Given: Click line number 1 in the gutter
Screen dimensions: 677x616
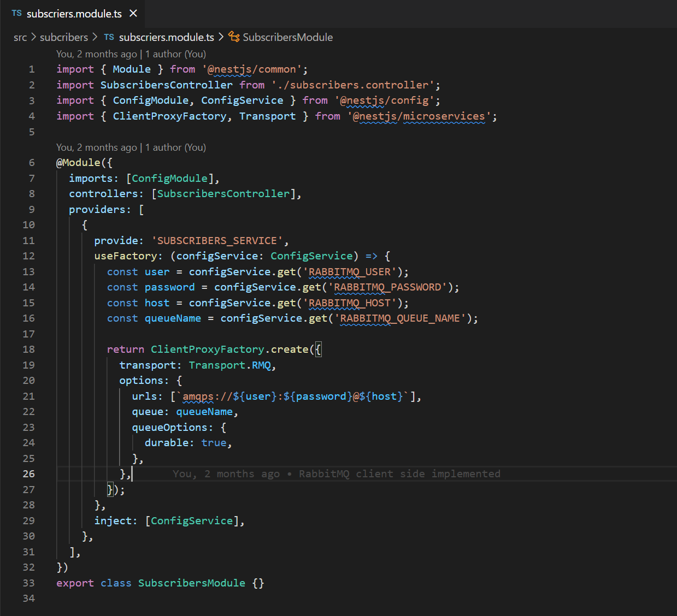Looking at the screenshot, I should click(x=32, y=69).
